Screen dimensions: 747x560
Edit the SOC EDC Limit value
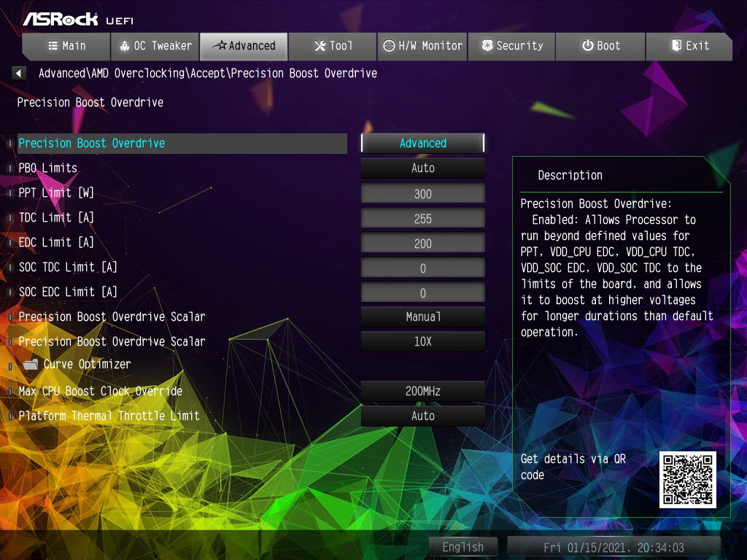422,293
